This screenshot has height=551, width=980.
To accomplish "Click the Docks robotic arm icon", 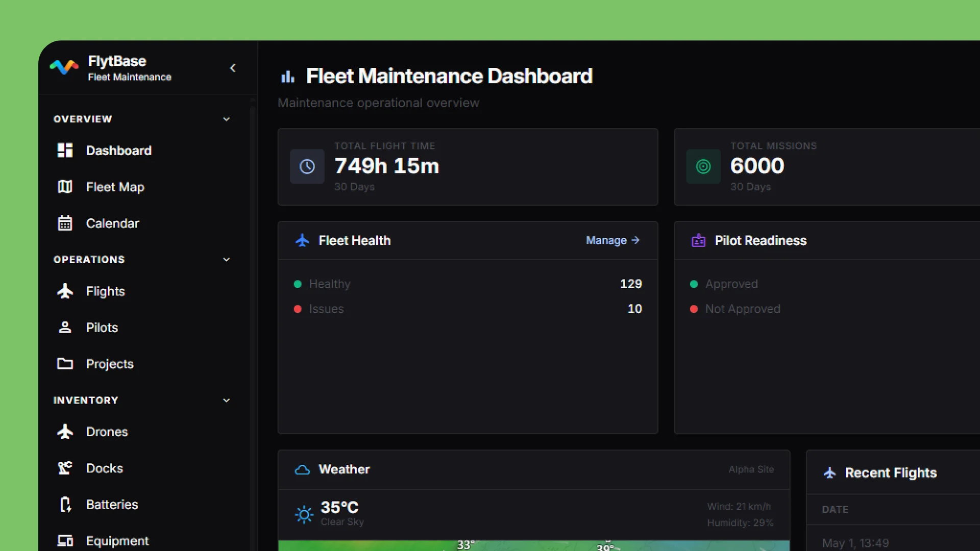I will point(65,468).
